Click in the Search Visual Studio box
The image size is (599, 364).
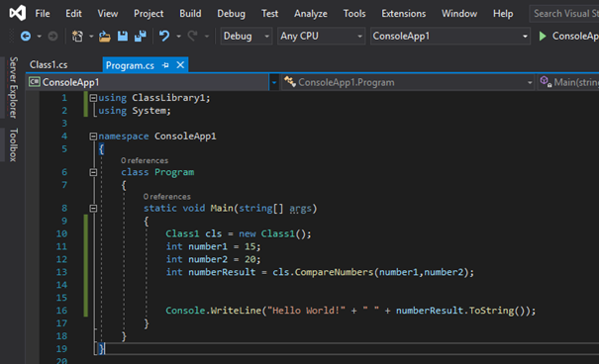(564, 14)
